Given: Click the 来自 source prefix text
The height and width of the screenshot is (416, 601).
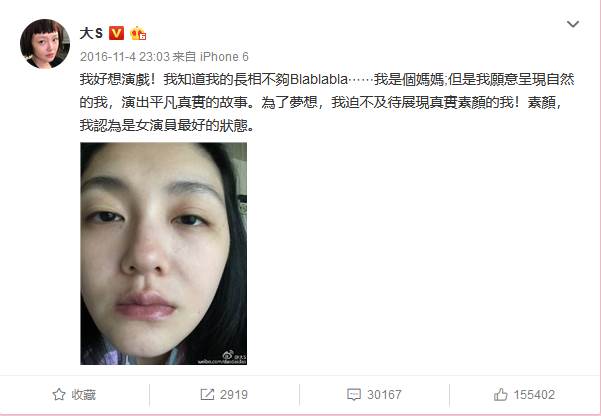Looking at the screenshot, I should click(x=184, y=57).
